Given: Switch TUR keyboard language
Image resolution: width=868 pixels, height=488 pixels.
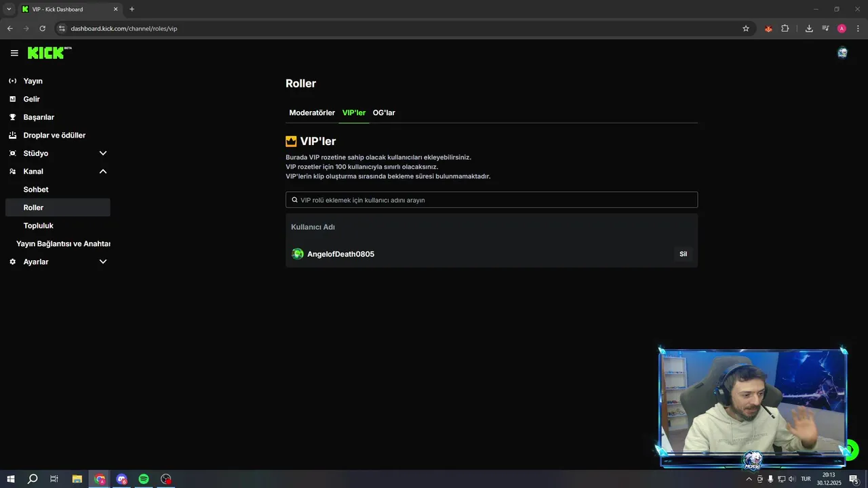Looking at the screenshot, I should point(806,479).
